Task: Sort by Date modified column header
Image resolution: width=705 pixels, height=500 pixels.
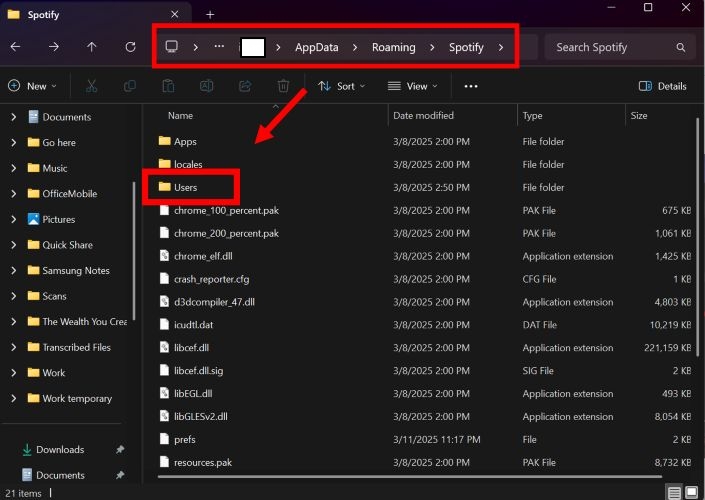Action: click(423, 116)
